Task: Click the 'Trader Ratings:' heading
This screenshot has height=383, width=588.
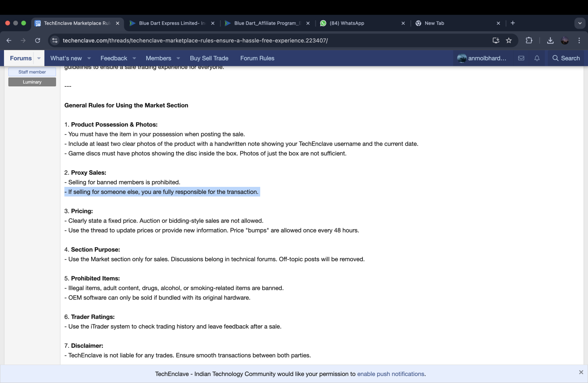Action: [93, 317]
